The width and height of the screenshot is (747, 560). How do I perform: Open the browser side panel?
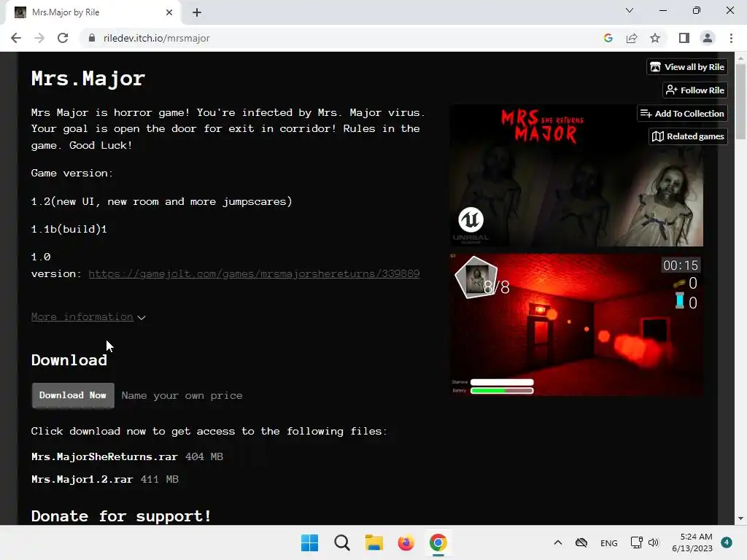pos(684,38)
